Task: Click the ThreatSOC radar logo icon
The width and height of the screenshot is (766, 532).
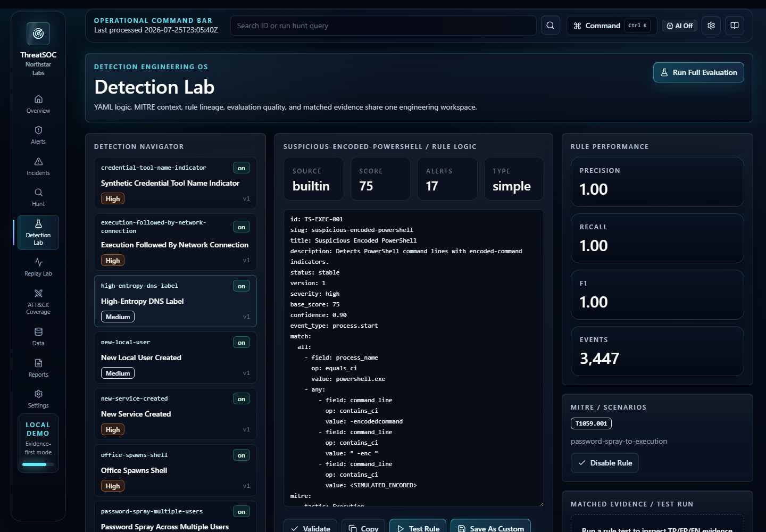Action: pos(38,34)
